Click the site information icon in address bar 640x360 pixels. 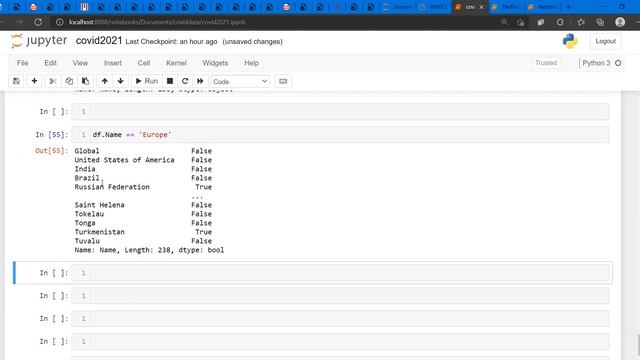pyautogui.click(x=60, y=22)
